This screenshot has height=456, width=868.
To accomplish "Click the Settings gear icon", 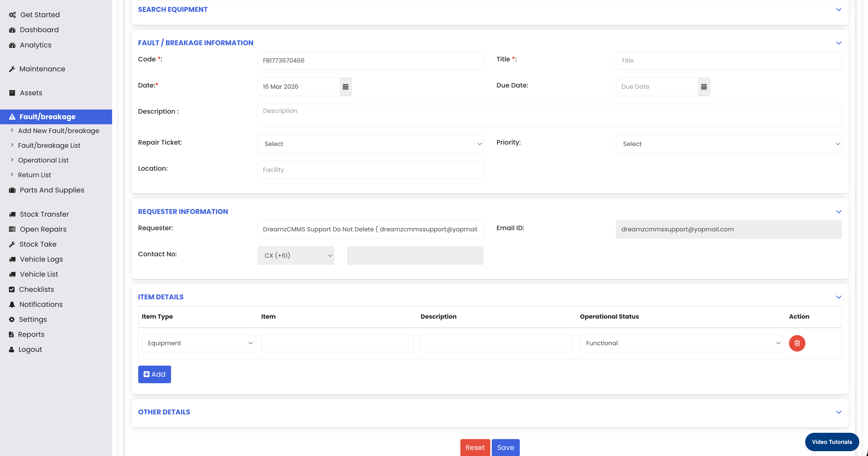I will click(x=12, y=319).
